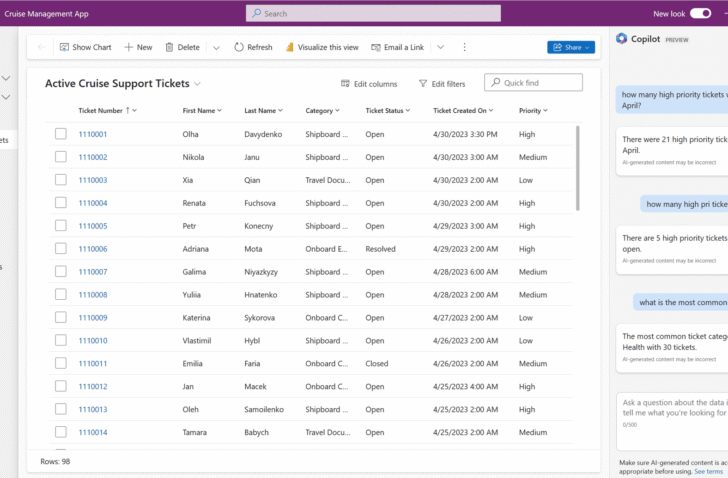The image size is (728, 478).
Task: Open Ticket Created On column header menu
Action: 463,110
